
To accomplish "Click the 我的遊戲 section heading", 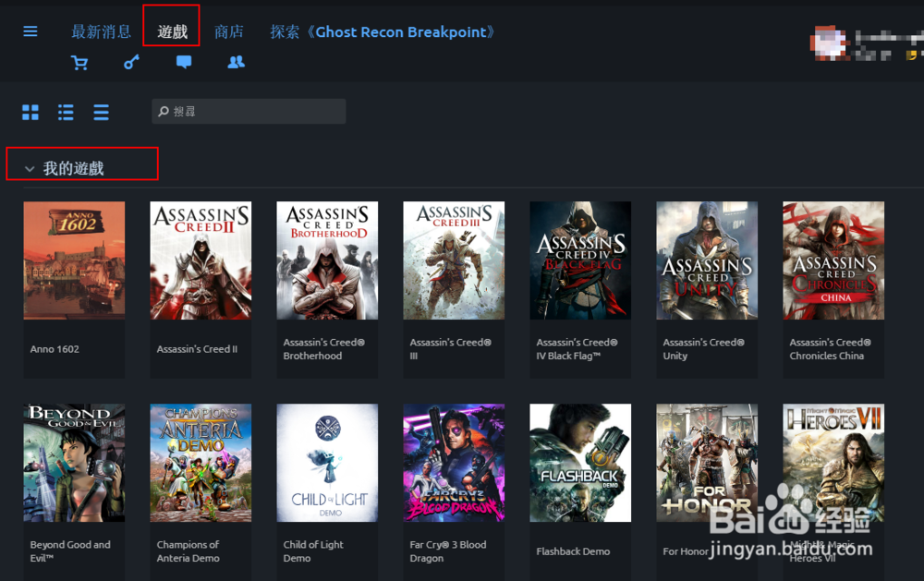I will tap(74, 168).
